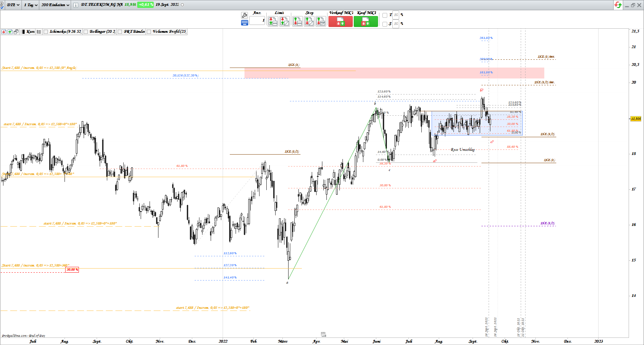
Task: Click the blue shaded range rectangle
Action: [477, 123]
